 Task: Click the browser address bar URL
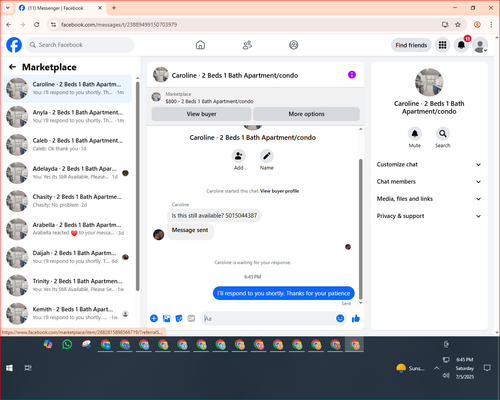point(119,25)
